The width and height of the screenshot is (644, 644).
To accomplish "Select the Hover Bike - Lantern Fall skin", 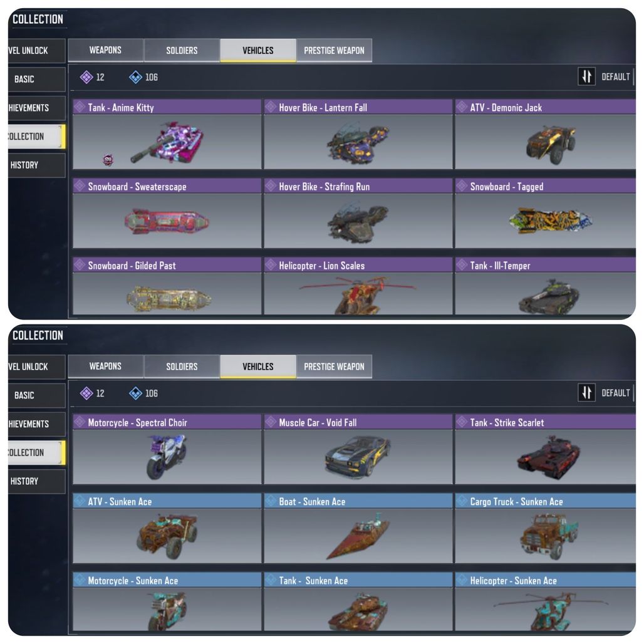I will pos(358,134).
